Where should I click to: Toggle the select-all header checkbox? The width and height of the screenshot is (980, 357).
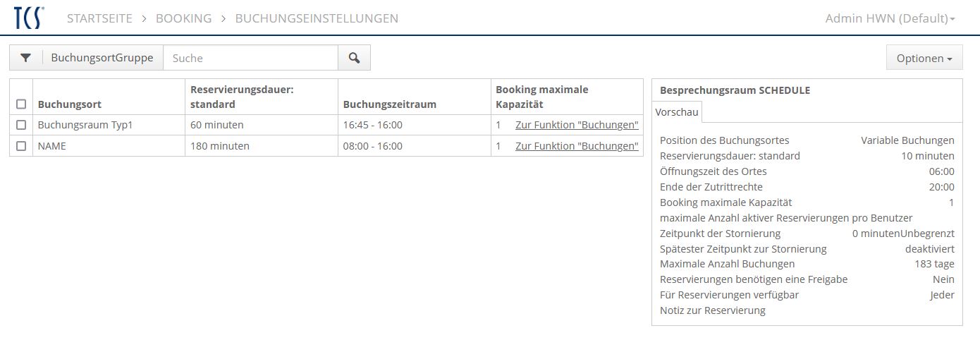pos(21,104)
